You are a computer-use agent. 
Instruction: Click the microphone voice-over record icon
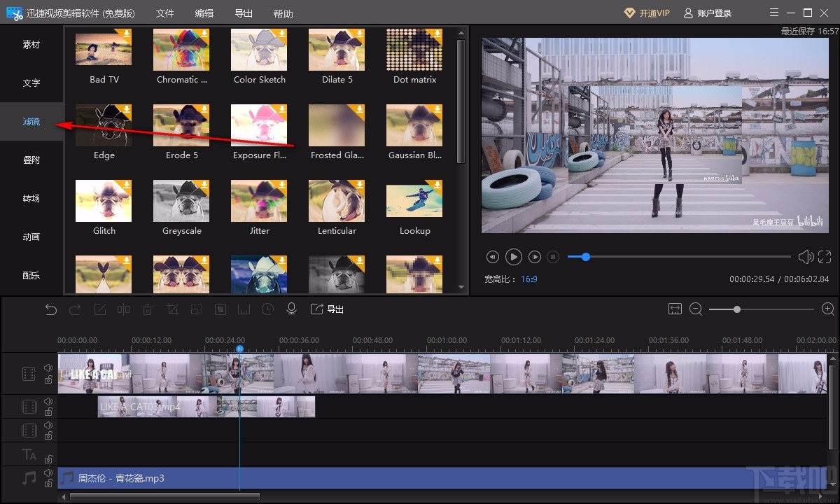(292, 309)
